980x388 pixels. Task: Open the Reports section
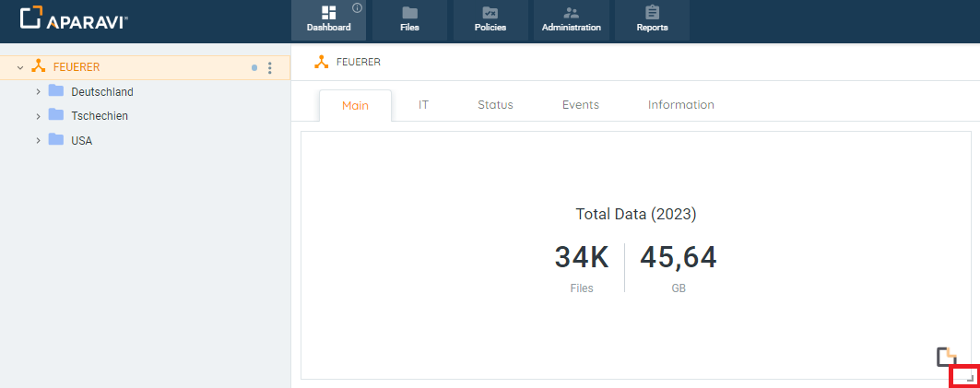click(x=652, y=19)
